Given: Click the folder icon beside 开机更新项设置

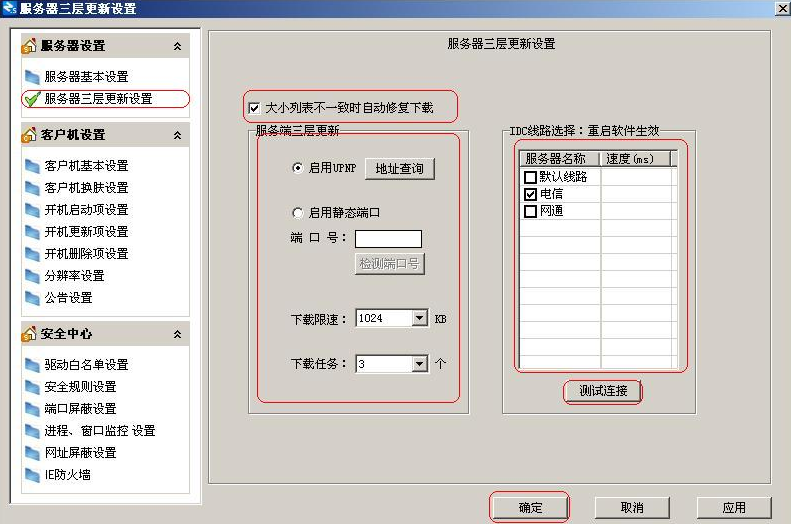Looking at the screenshot, I should [x=32, y=232].
